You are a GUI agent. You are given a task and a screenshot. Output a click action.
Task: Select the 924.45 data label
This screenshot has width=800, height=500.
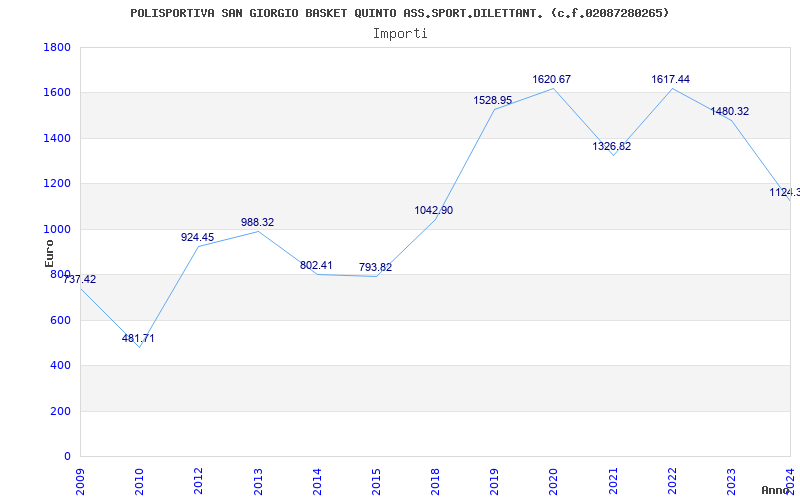[197, 237]
